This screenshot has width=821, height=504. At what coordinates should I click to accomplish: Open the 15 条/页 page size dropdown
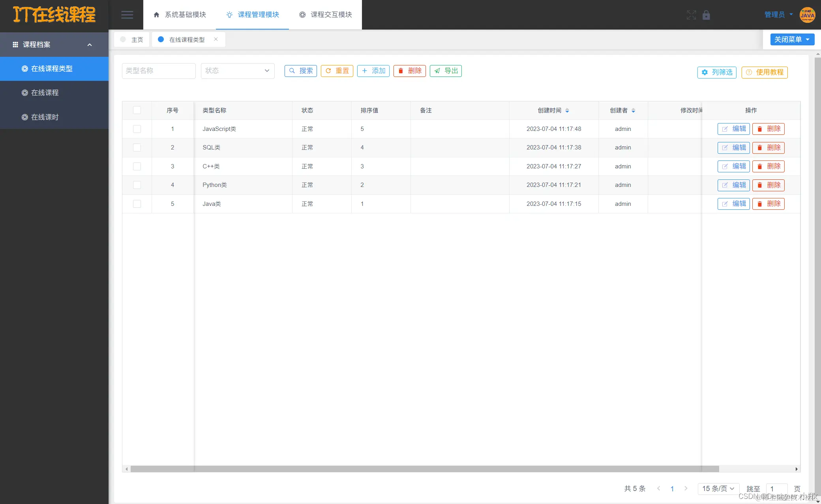coord(718,488)
